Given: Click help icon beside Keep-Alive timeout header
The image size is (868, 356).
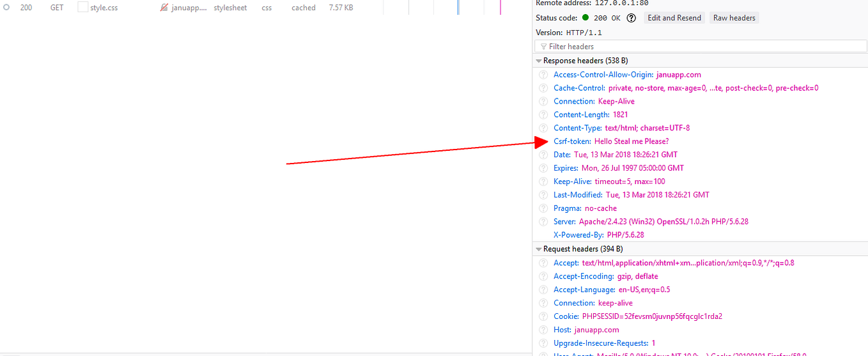Looking at the screenshot, I should pos(543,182).
